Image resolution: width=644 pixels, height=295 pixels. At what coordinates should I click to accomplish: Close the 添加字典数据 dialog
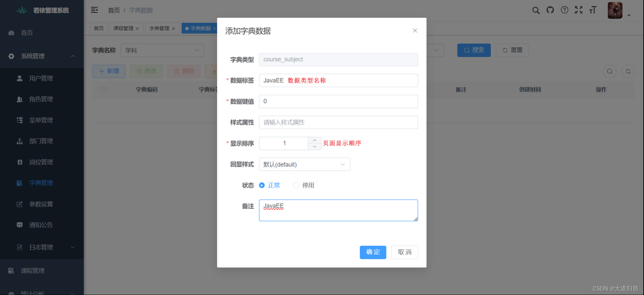tap(415, 31)
